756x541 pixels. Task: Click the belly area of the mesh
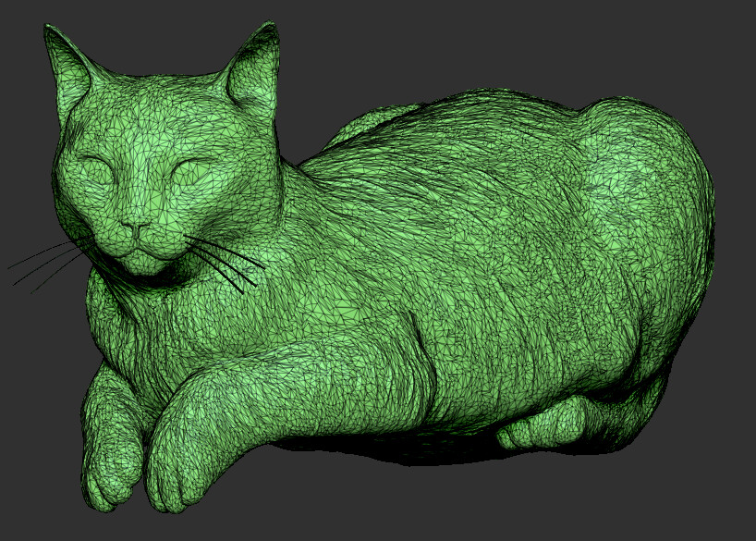(x=397, y=398)
